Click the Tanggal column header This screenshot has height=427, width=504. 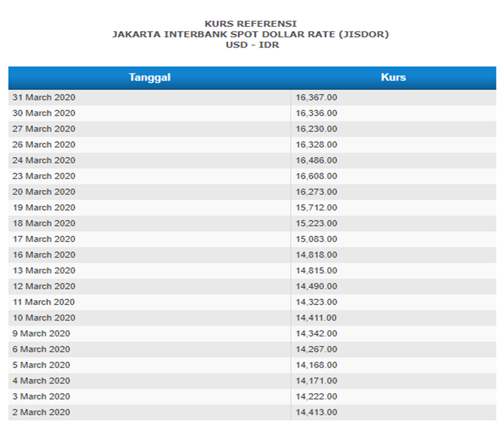point(149,77)
